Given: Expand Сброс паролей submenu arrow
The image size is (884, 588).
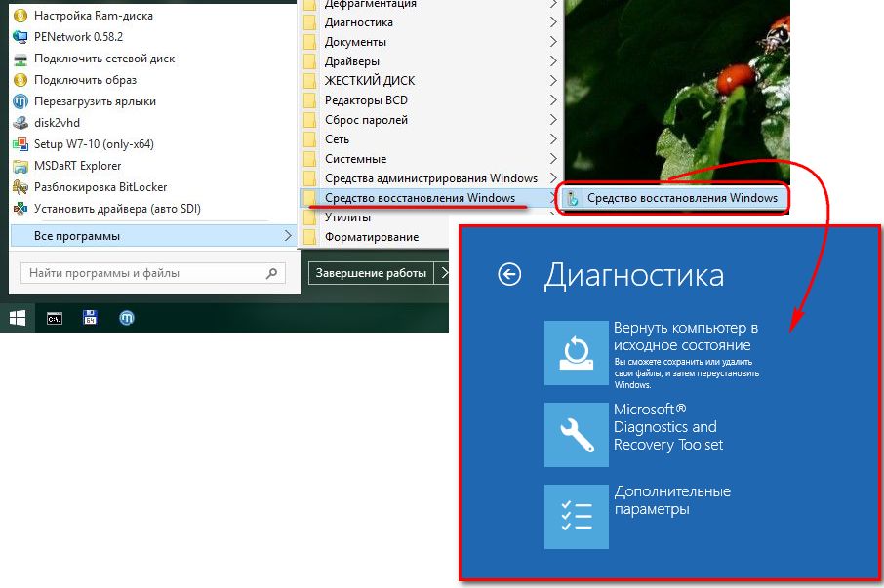Looking at the screenshot, I should click(553, 120).
